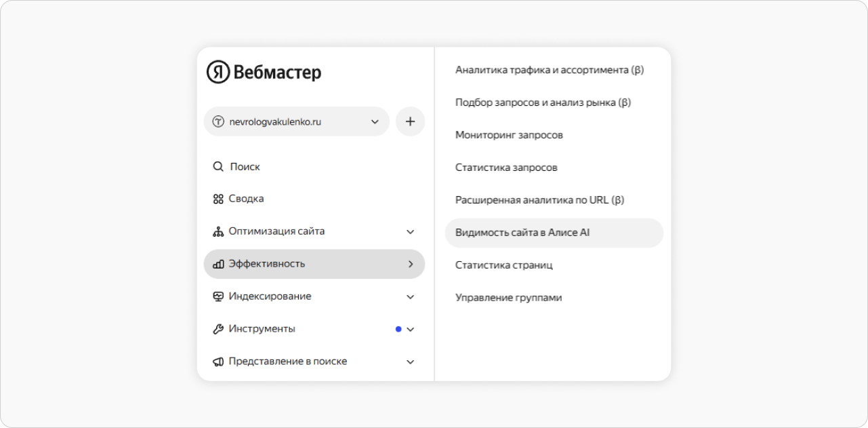Image resolution: width=868 pixels, height=428 pixels.
Task: Click the site icon next to nevrologvakulenko.ru
Action: (218, 122)
